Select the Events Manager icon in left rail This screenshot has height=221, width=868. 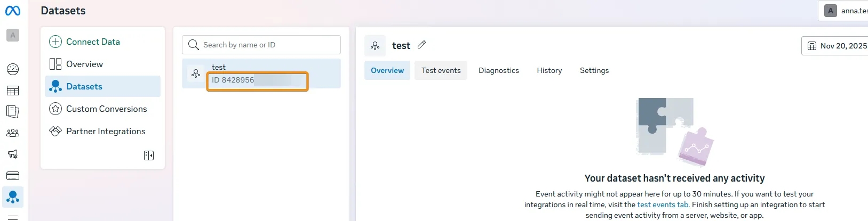pyautogui.click(x=13, y=197)
